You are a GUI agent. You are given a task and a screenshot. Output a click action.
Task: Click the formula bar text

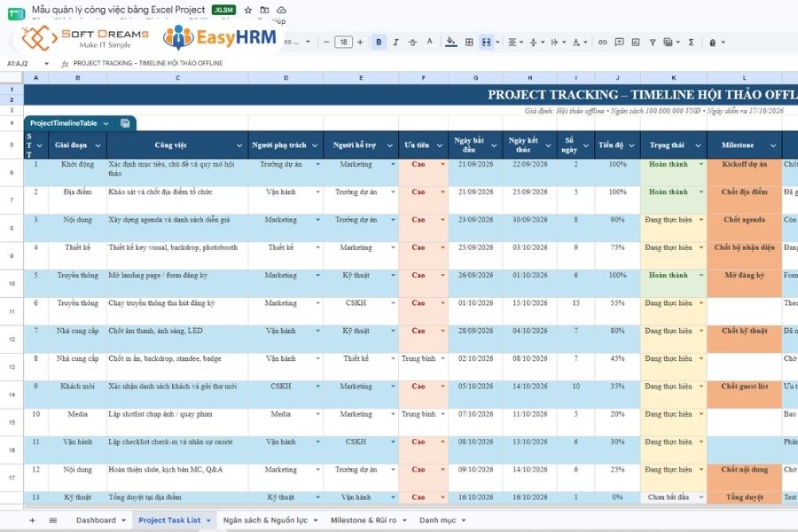[147, 64]
